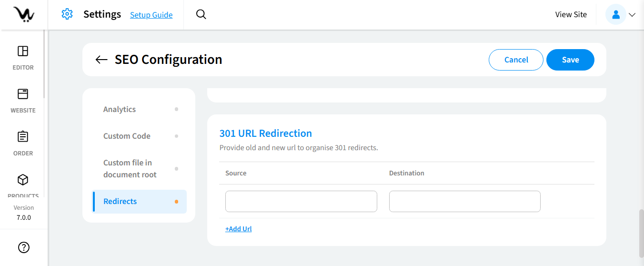Open search with magnifier icon
This screenshot has width=644, height=266.
click(x=201, y=14)
